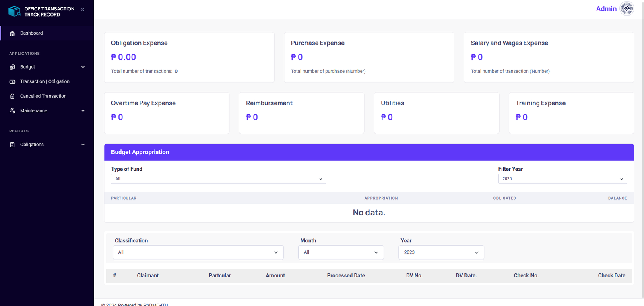Click the Reimbursement card
This screenshot has width=644, height=306.
301,113
